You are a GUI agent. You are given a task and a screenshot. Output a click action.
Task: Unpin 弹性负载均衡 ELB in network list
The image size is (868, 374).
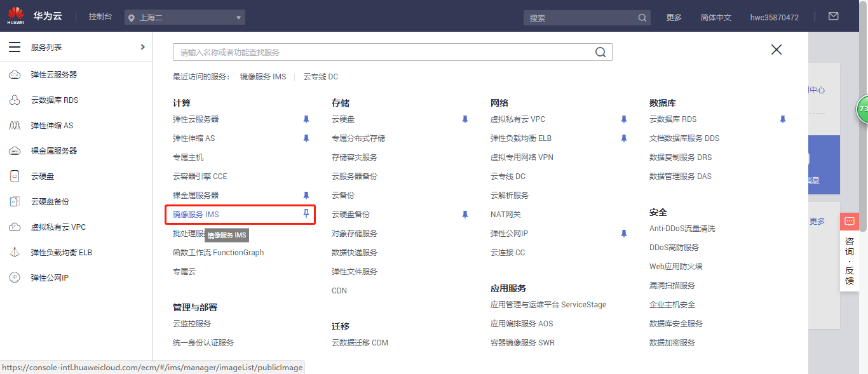tap(624, 138)
